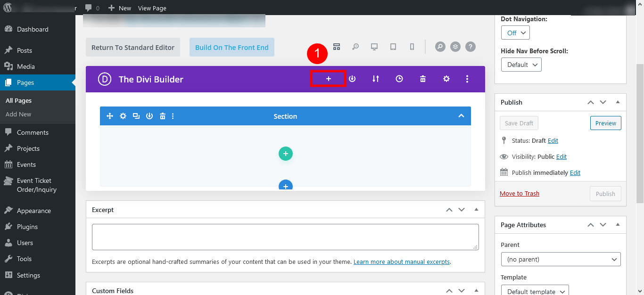Image resolution: width=644 pixels, height=295 pixels.
Task: Edit the Visibility Public link
Action: tap(561, 156)
